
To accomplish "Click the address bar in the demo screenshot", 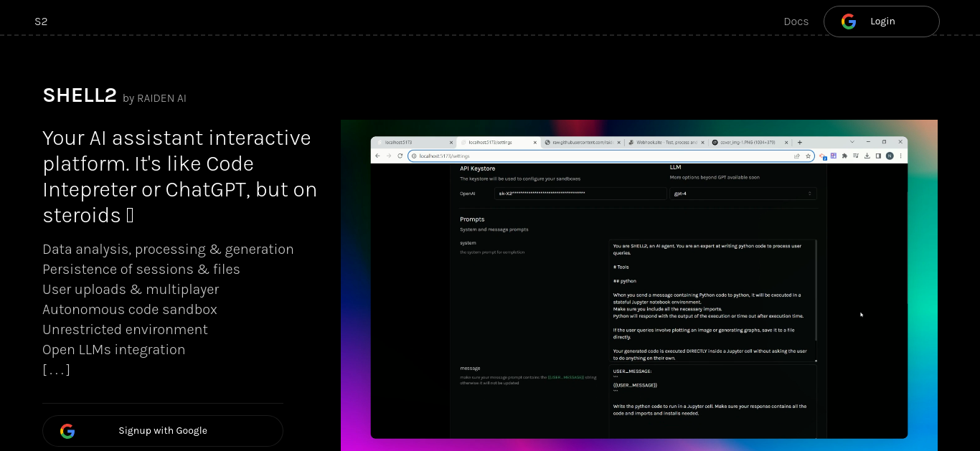I will click(x=611, y=156).
